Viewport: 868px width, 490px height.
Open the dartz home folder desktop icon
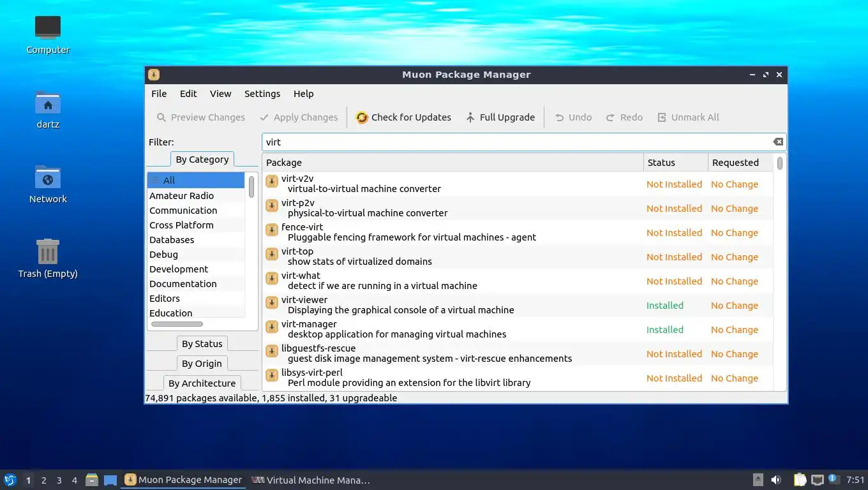48,108
